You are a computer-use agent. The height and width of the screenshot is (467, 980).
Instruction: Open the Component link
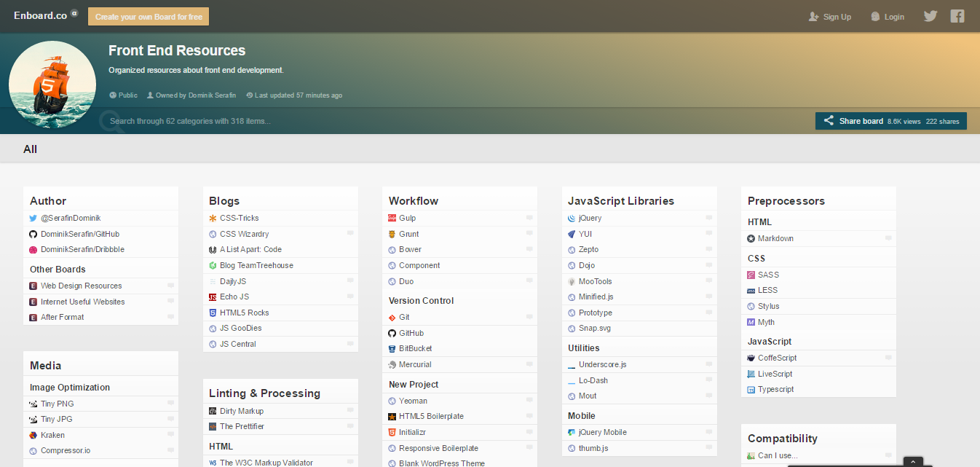(x=419, y=265)
